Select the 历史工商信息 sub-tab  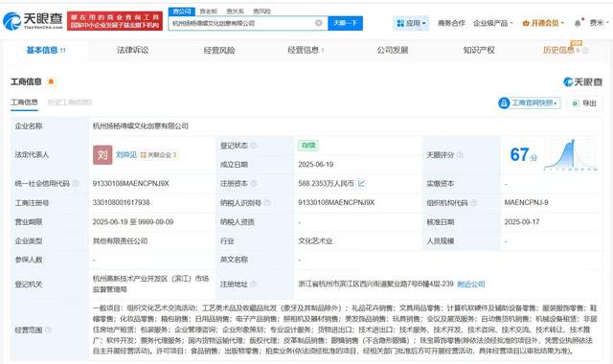click(x=70, y=102)
